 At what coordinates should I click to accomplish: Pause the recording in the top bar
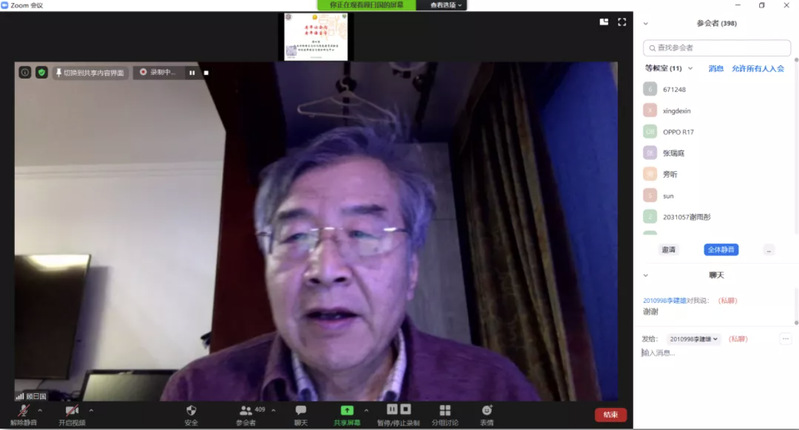192,72
